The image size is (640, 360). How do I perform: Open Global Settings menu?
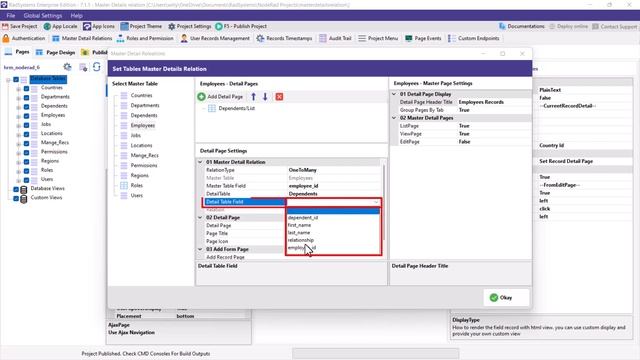pyautogui.click(x=42, y=16)
